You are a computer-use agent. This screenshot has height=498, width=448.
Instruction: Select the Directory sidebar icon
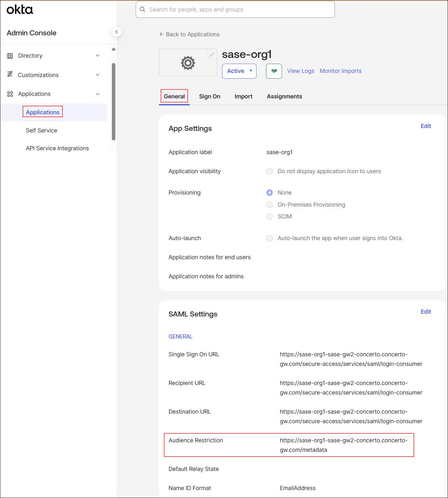coord(10,55)
